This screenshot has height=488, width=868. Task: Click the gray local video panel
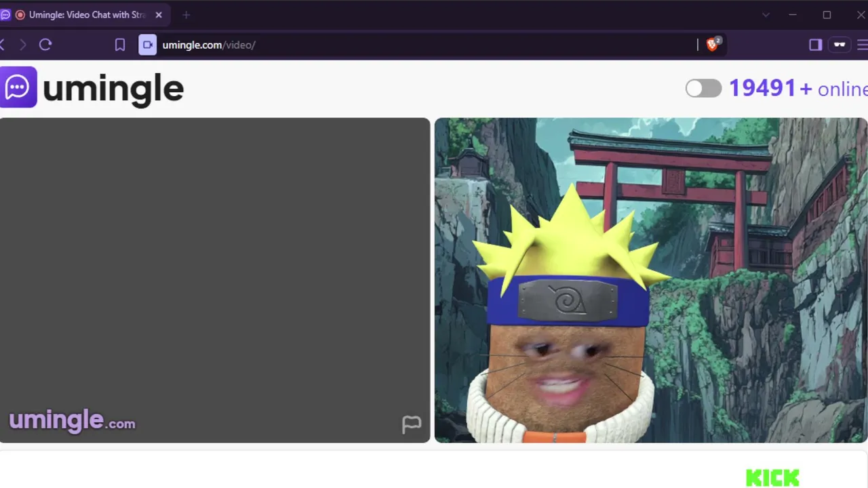[215, 280]
